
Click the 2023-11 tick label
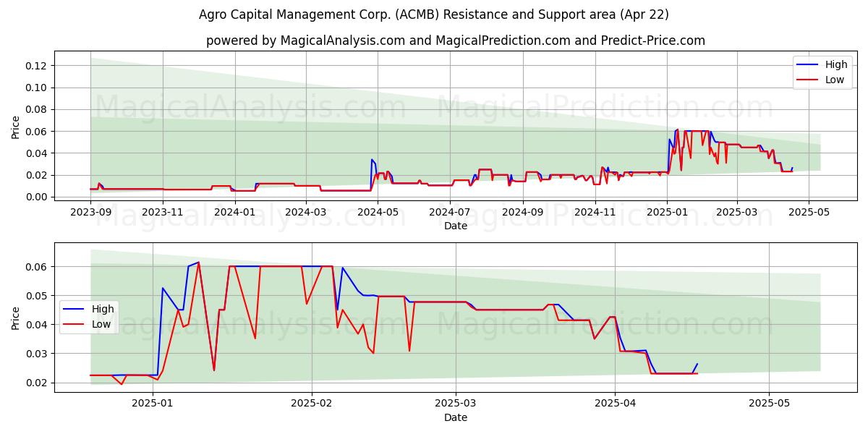pos(163,212)
